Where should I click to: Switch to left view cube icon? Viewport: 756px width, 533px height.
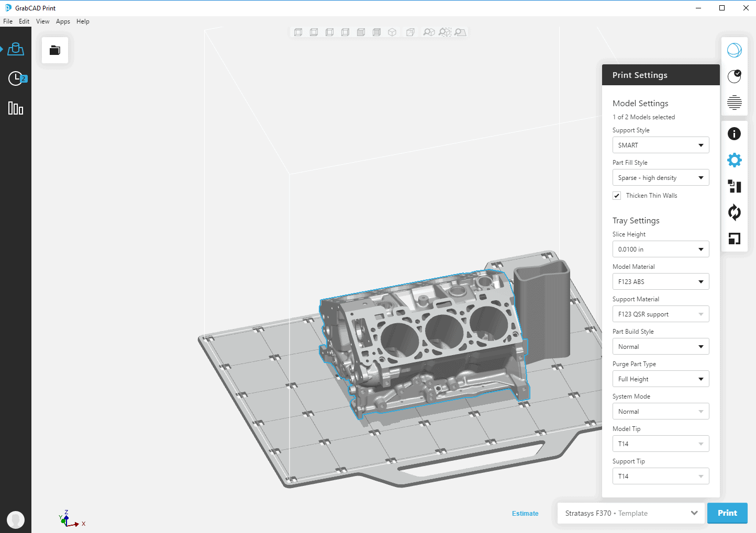point(329,32)
